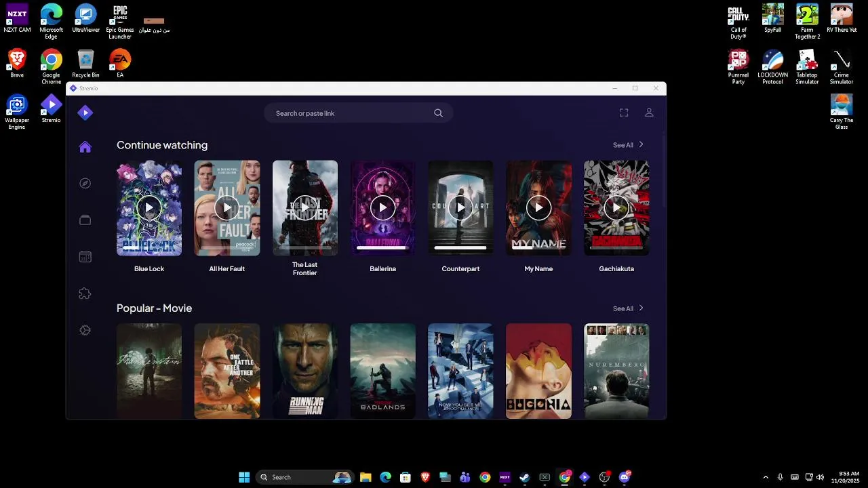Click the All Her Fault title text

point(227,269)
